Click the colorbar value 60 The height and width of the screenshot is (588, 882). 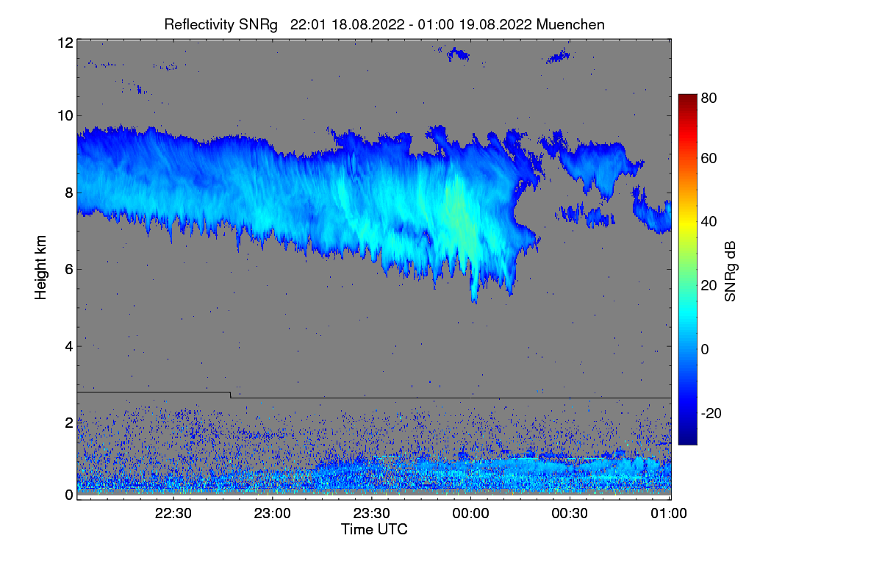[x=709, y=158]
